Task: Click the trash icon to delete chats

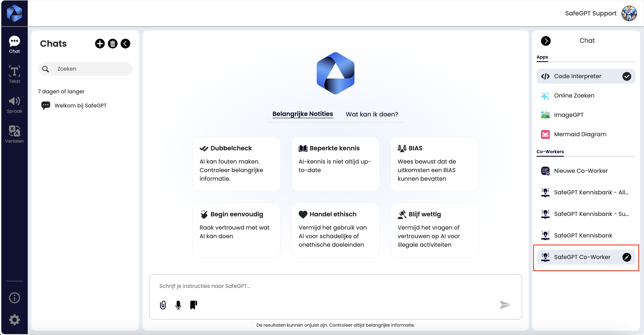Action: [112, 44]
